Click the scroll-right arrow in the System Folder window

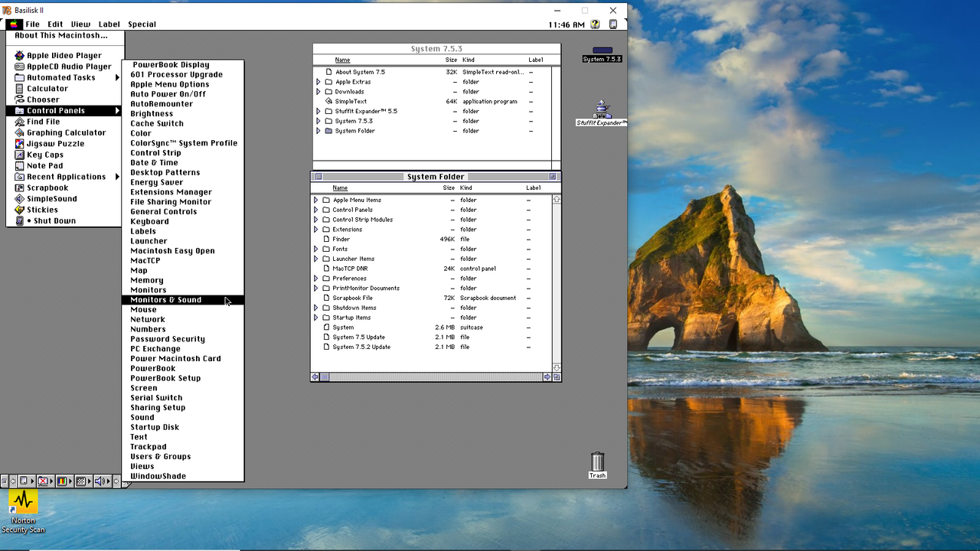coord(547,377)
